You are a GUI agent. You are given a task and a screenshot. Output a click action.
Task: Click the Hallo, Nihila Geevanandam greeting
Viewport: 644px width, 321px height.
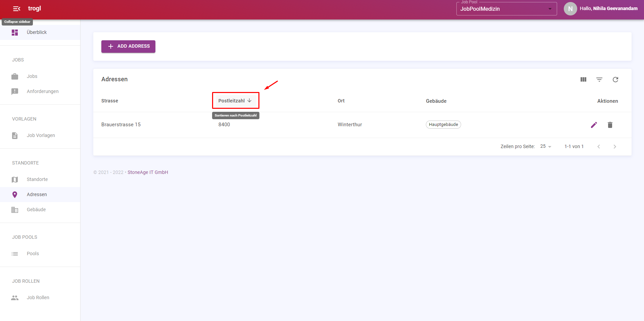click(x=608, y=9)
